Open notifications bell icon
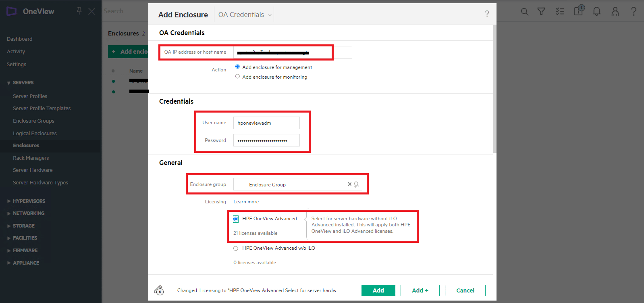The image size is (644, 303). [x=597, y=11]
